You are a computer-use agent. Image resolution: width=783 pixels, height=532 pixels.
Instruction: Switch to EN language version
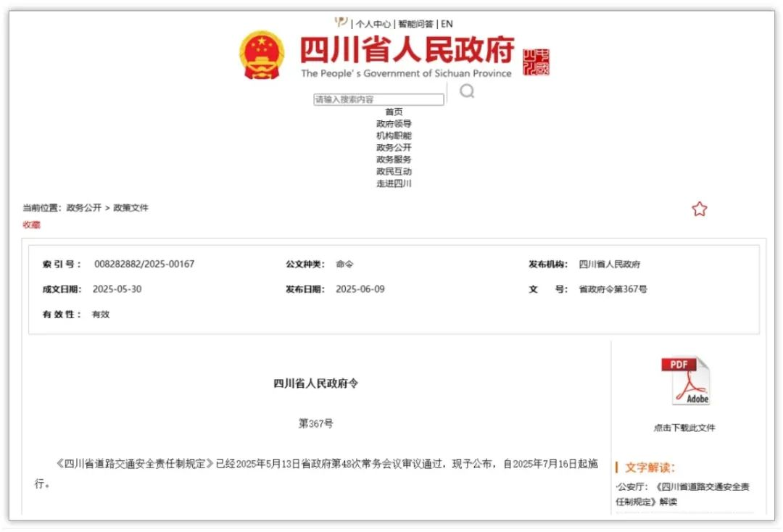tap(447, 24)
